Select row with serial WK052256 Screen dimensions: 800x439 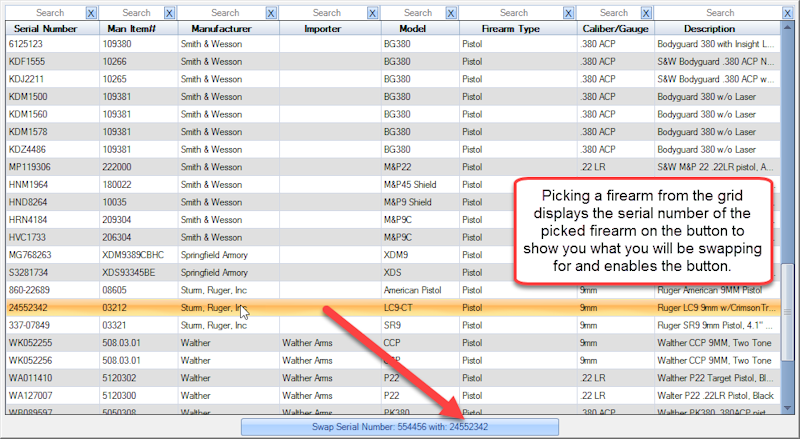click(x=393, y=360)
